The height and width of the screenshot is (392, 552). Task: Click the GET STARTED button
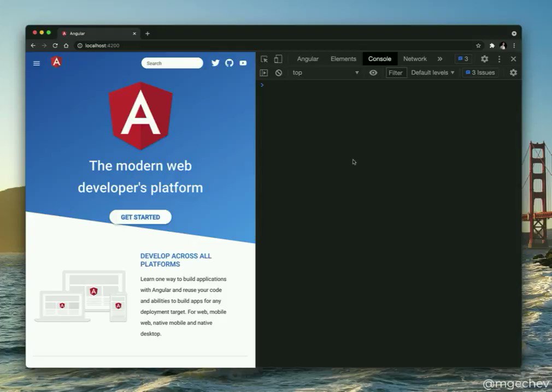pos(140,217)
